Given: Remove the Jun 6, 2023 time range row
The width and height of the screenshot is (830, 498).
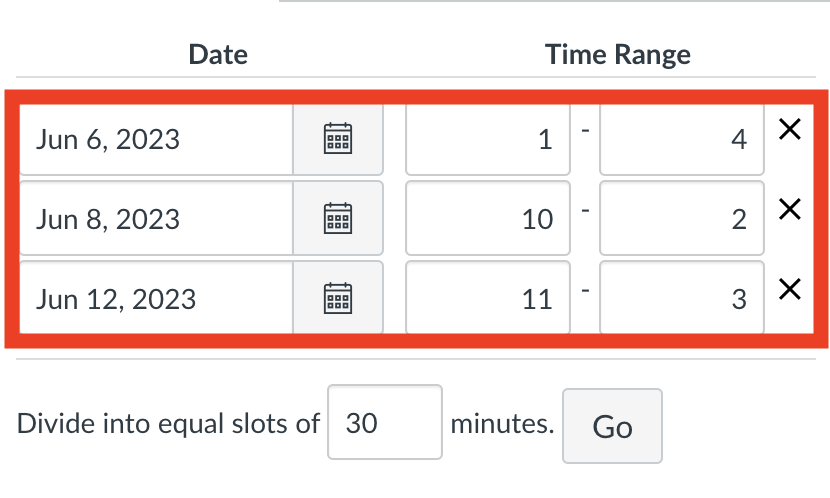Looking at the screenshot, I should [x=790, y=129].
